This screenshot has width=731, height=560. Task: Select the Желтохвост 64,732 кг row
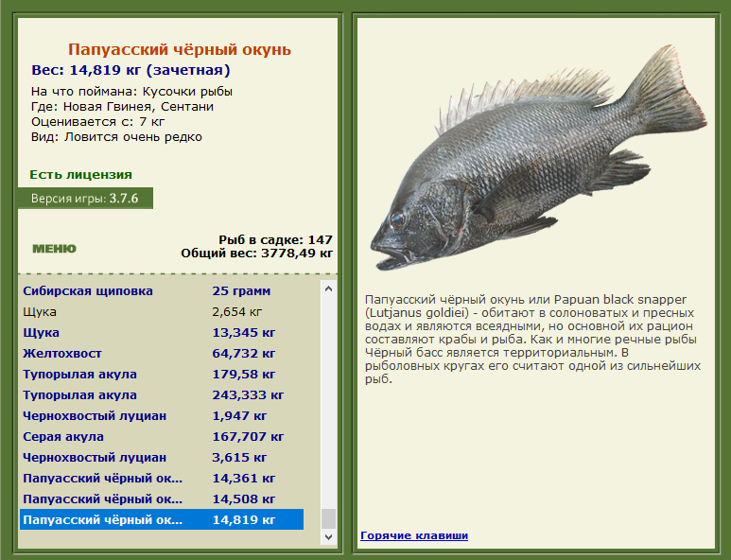(162, 354)
